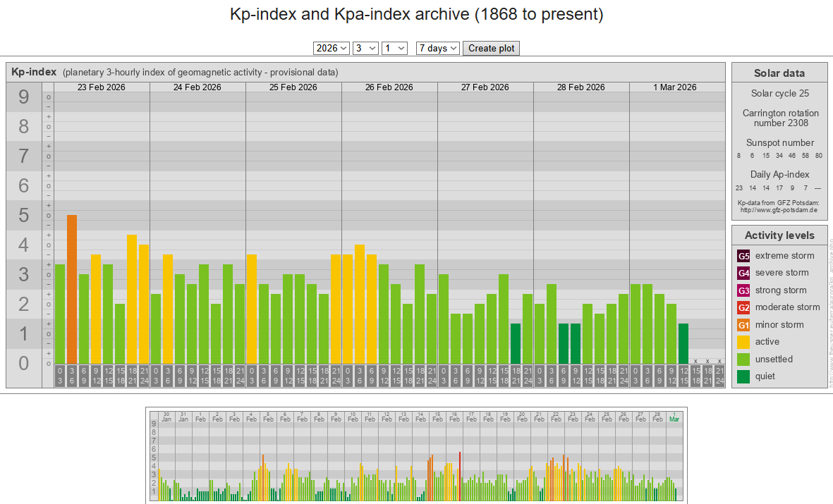833x504 pixels.
Task: Click the Solar data panel heading
Action: pos(779,73)
